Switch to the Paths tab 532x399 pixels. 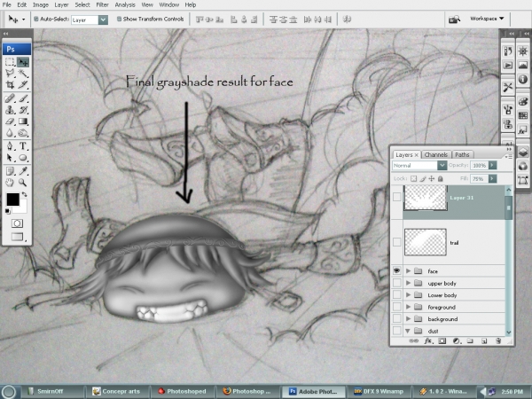pyautogui.click(x=462, y=154)
